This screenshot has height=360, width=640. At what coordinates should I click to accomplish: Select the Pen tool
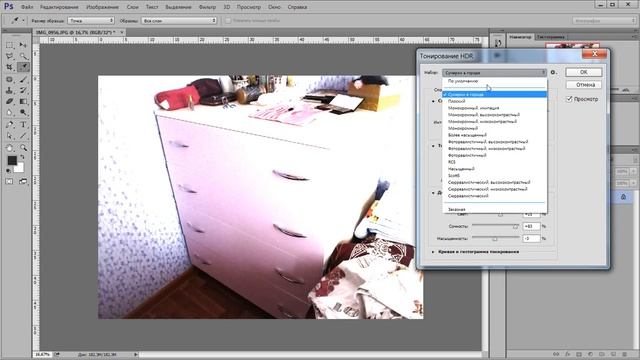coord(9,124)
